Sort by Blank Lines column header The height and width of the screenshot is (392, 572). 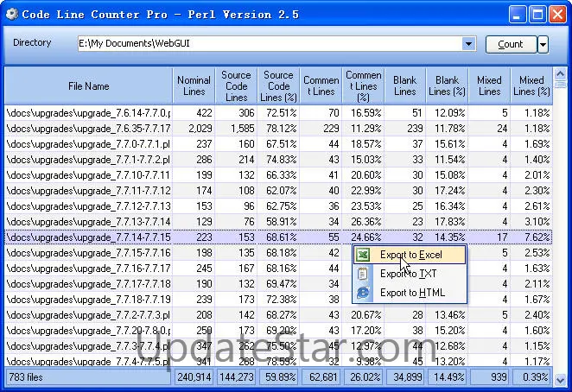coord(404,86)
